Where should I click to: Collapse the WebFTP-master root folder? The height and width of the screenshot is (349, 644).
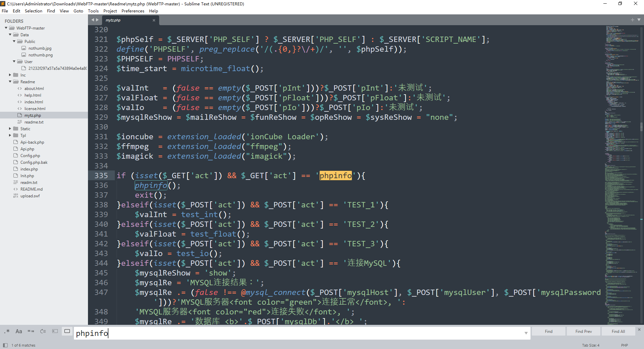tap(6, 28)
